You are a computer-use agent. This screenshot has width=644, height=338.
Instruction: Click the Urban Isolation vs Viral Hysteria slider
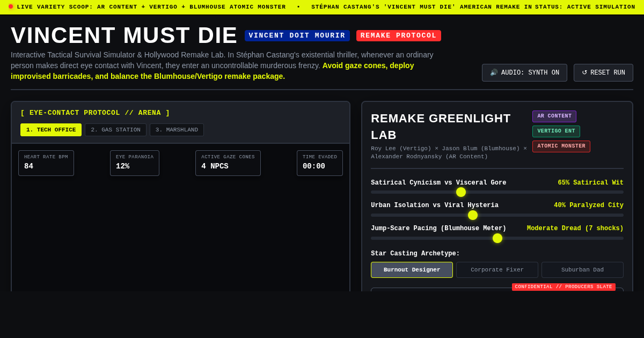click(x=497, y=215)
